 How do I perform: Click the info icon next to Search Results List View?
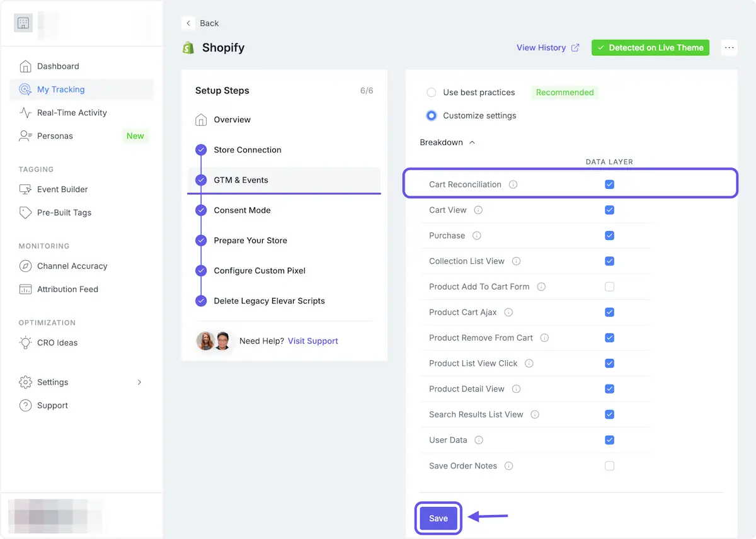pos(535,415)
